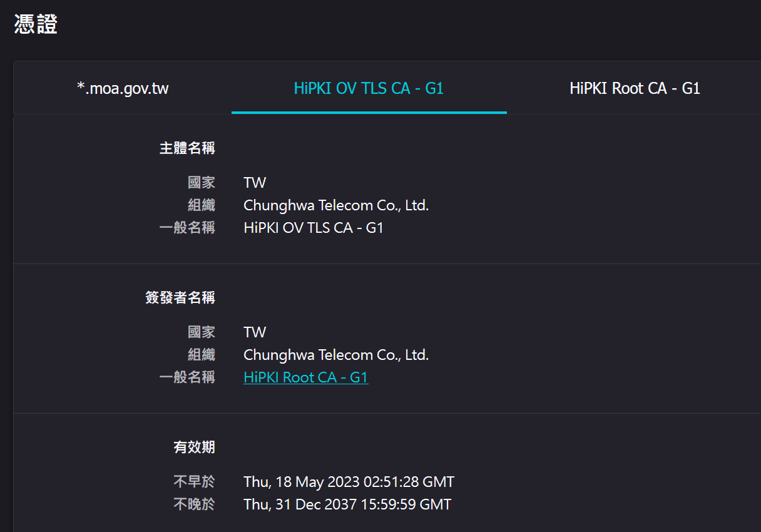Click the 一般名稱 label under 簽發者名稱
This screenshot has height=532, width=761.
[187, 377]
